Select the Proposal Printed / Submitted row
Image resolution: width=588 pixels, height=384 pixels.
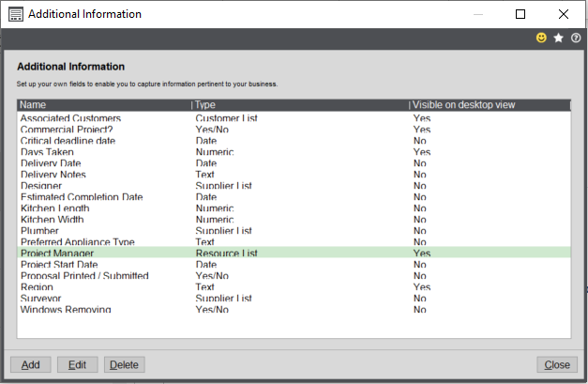[x=84, y=276]
